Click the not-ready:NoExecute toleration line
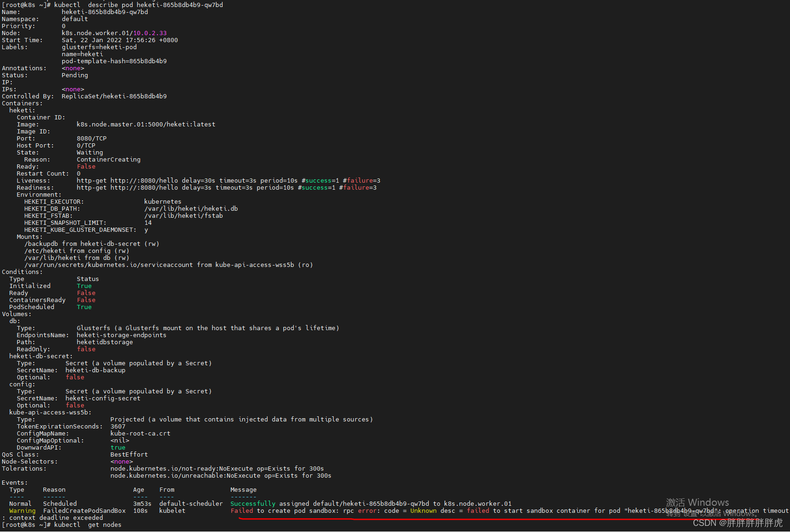 (217, 469)
